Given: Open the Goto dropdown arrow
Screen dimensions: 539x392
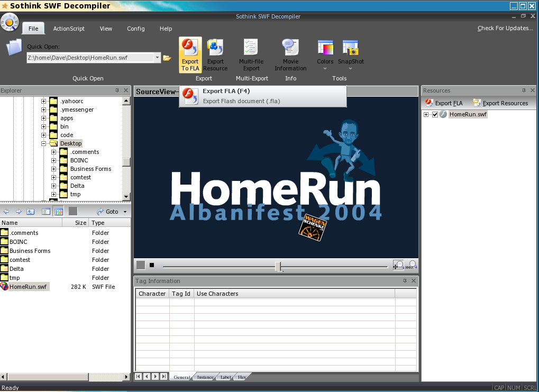Looking at the screenshot, I should click(125, 212).
